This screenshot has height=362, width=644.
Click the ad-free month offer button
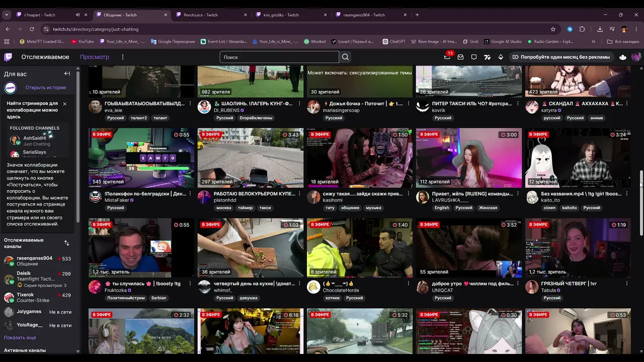coord(561,57)
